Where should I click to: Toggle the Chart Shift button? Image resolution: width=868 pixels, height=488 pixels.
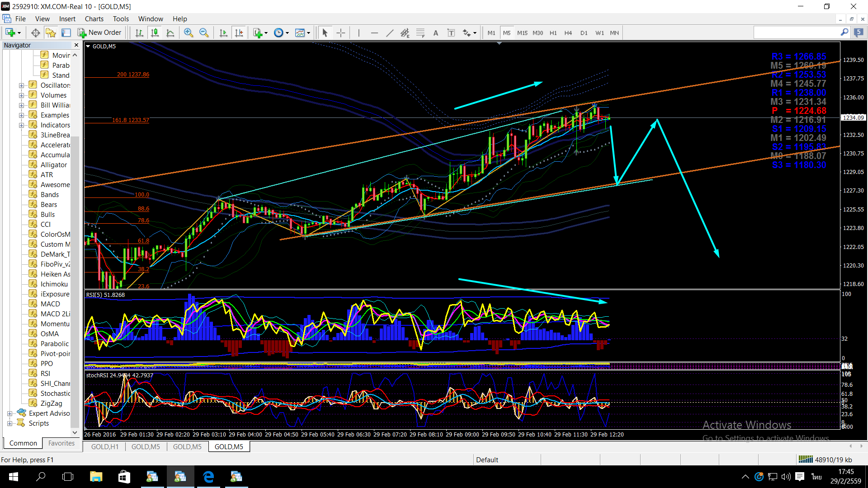(x=239, y=33)
